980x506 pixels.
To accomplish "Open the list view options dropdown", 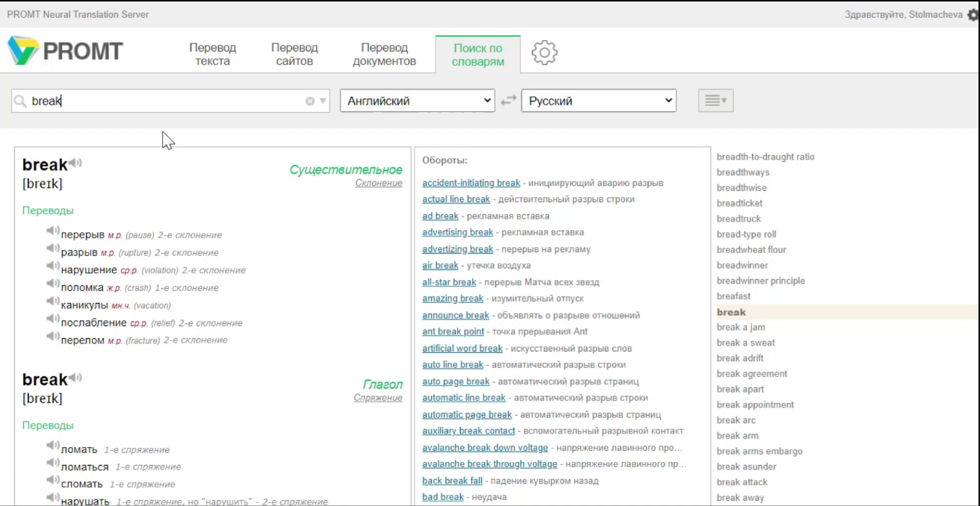I will point(716,101).
